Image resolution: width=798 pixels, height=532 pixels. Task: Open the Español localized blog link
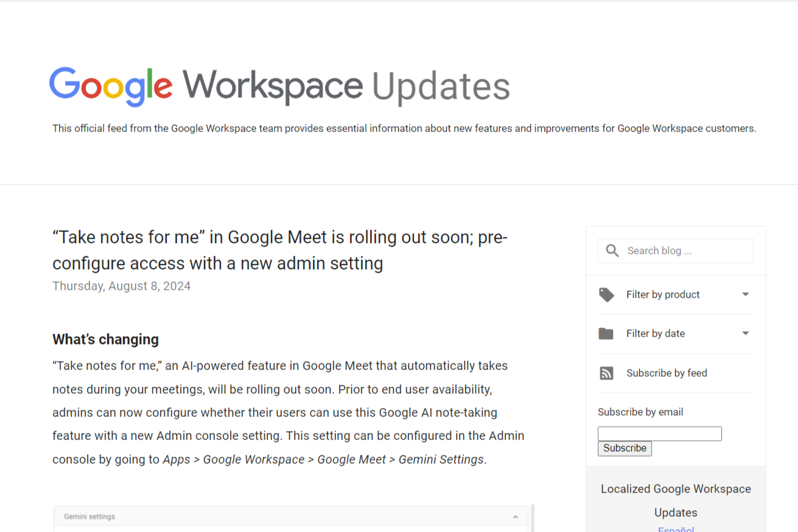tap(676, 529)
